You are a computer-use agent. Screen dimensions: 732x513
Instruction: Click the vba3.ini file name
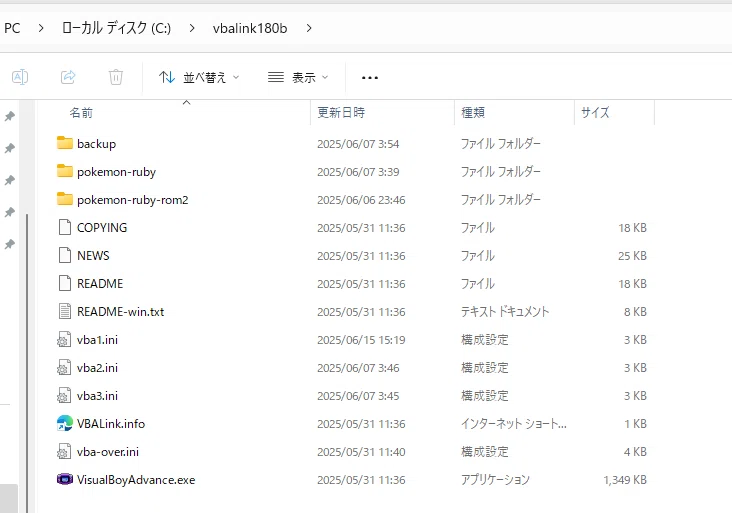(97, 396)
